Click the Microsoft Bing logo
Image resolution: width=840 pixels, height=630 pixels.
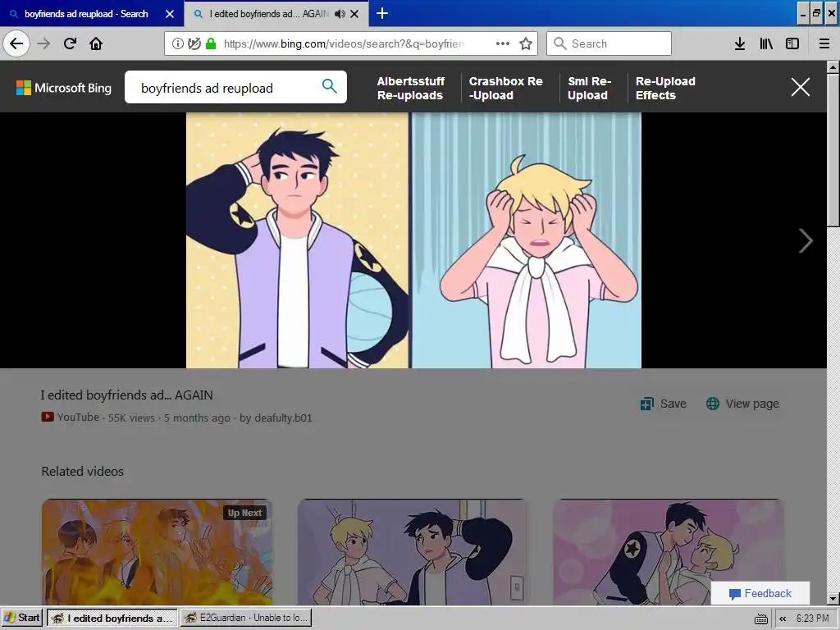point(64,88)
